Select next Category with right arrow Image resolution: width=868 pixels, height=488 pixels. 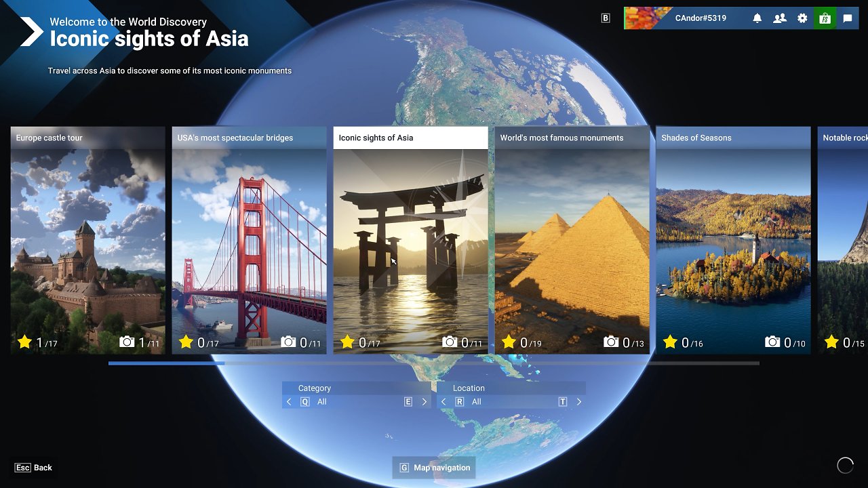click(425, 402)
